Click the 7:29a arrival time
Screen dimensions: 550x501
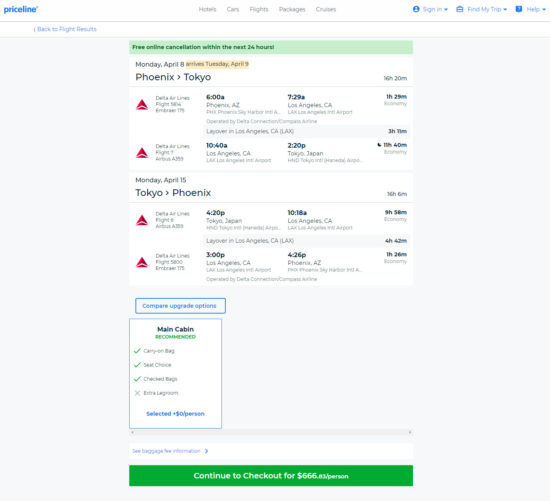pyautogui.click(x=296, y=97)
